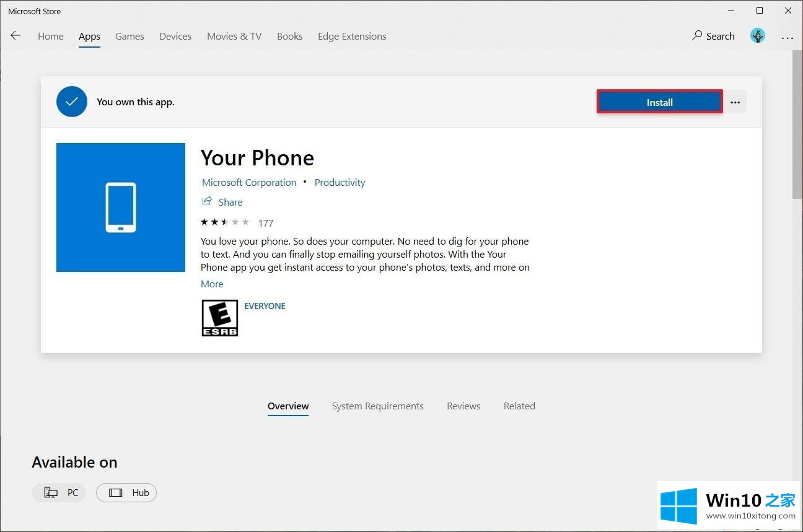The image size is (803, 532).
Task: Open the Devices tab
Action: click(x=175, y=36)
